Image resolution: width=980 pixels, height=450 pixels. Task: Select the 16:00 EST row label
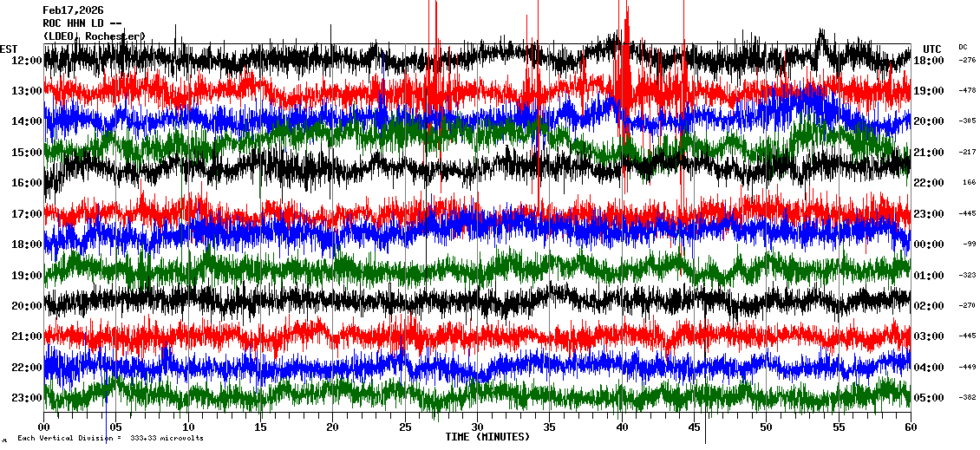click(28, 183)
